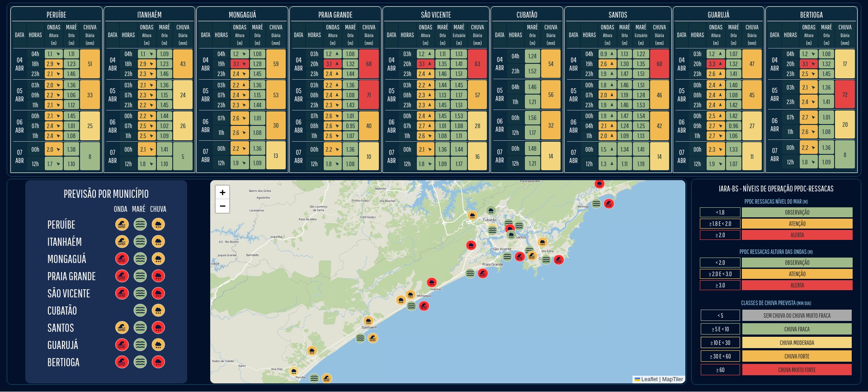The image size is (868, 392).
Task: Click Santos's '60' rain value for 04 ABR
Action: [x=659, y=64]
